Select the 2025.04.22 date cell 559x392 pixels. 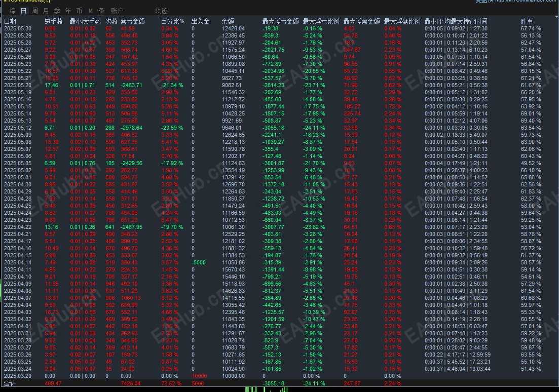pyautogui.click(x=17, y=227)
